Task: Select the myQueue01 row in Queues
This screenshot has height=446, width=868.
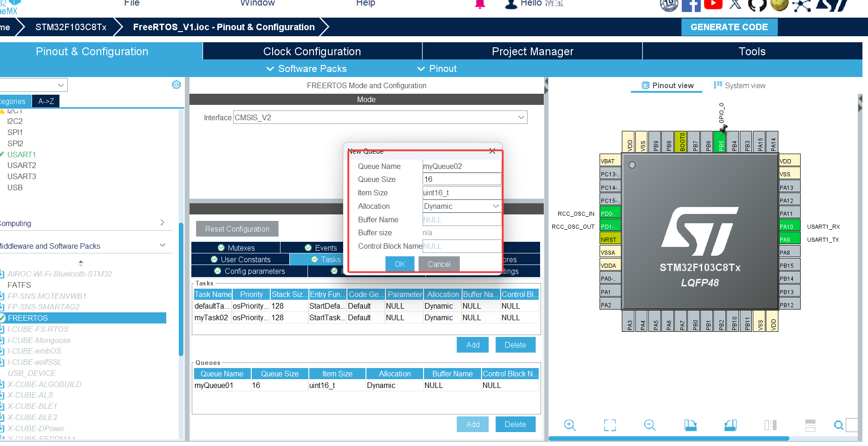Action: coord(366,385)
